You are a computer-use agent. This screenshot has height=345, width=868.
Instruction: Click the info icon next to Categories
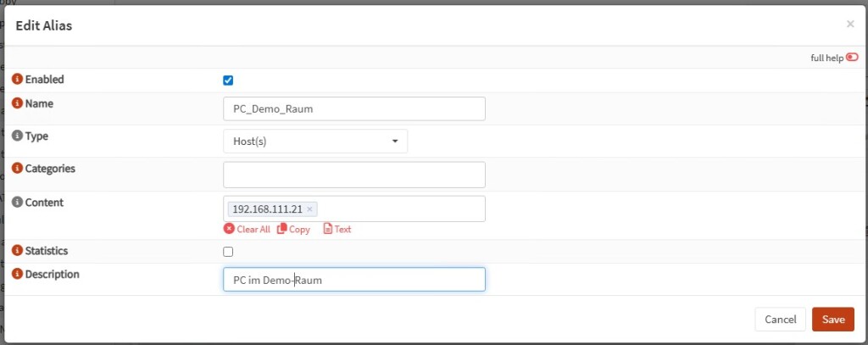click(x=17, y=169)
